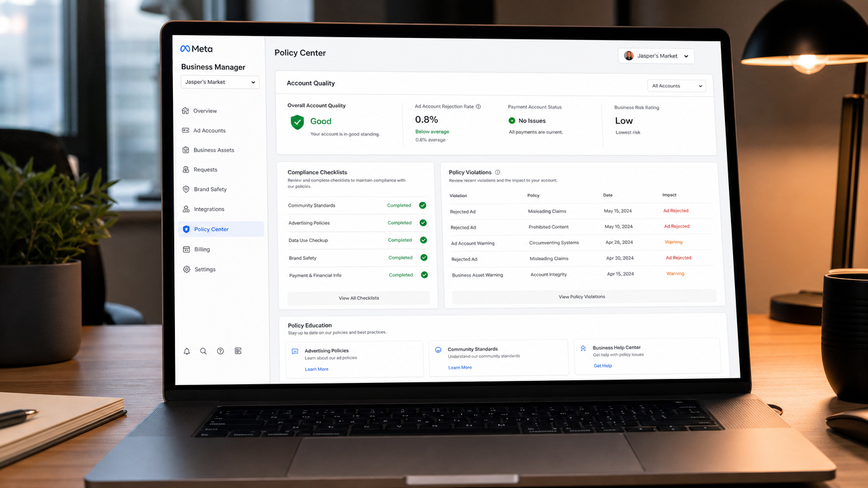Click Learn More under Advertising Policies
This screenshot has width=868, height=488.
click(317, 369)
